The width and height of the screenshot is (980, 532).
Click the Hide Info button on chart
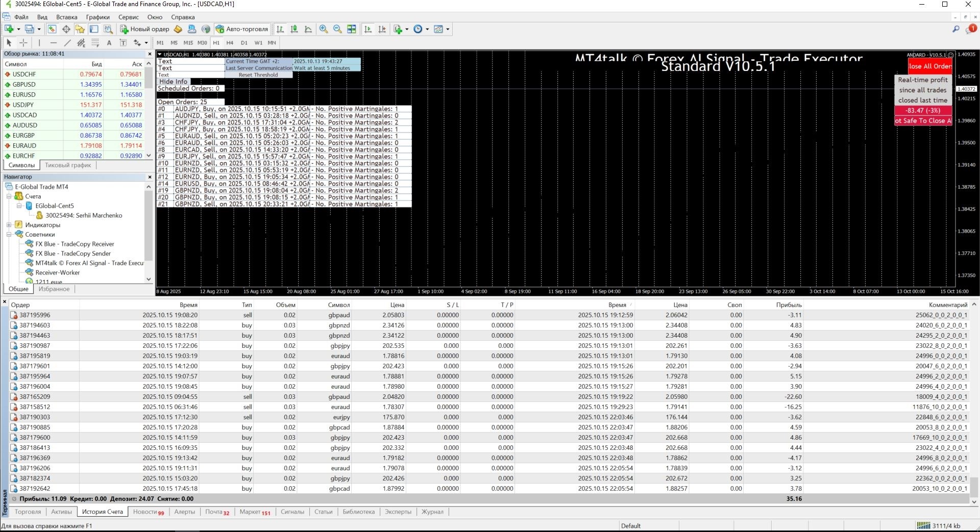click(173, 82)
